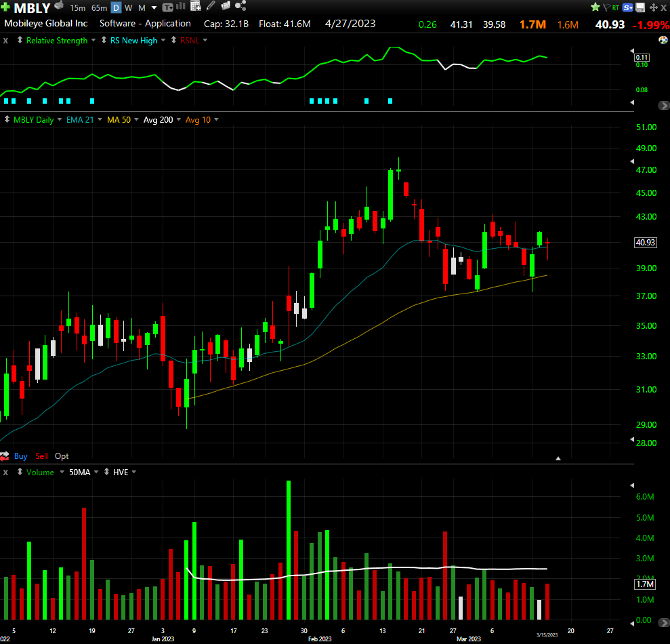This screenshot has height=644, width=670.
Task: Click the 4/27/2023 date label
Action: click(350, 24)
